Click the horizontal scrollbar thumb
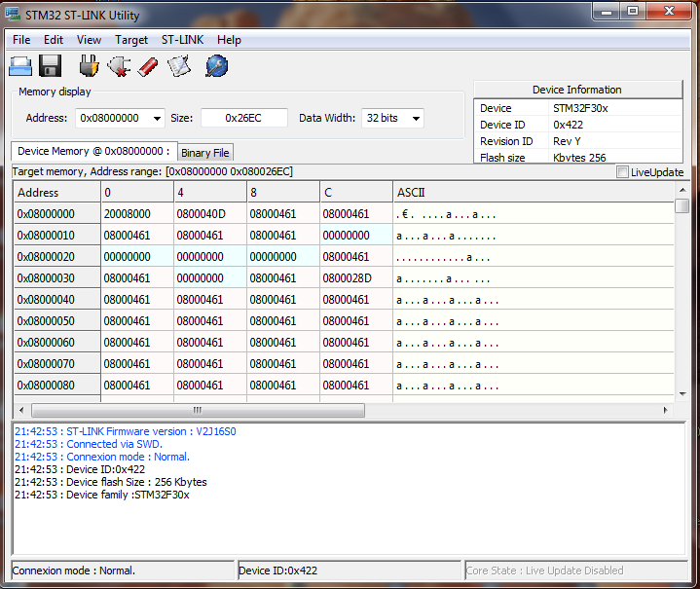Screen dimensions: 700x589 point(198,410)
